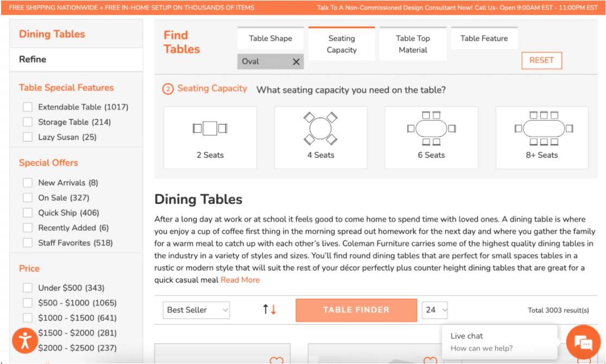Check the Extendable Table filter
606x364 pixels.
point(28,107)
